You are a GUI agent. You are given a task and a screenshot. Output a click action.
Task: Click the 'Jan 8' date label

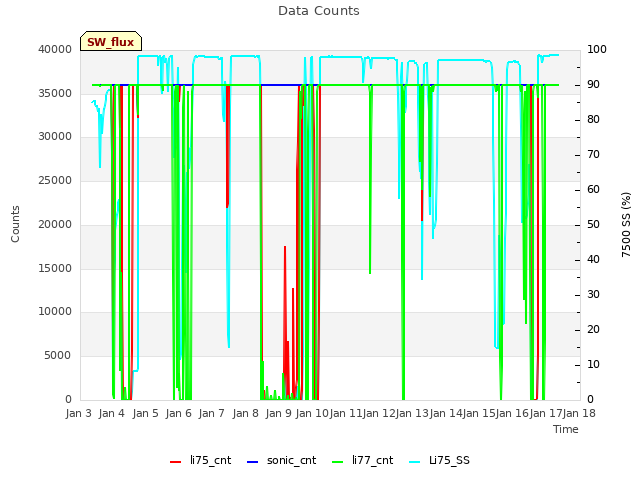coord(246,413)
